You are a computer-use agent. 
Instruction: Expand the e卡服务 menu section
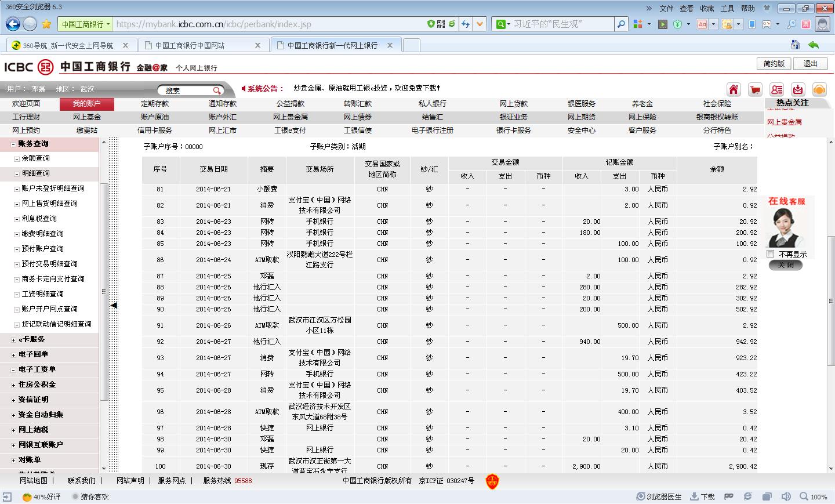(14, 339)
